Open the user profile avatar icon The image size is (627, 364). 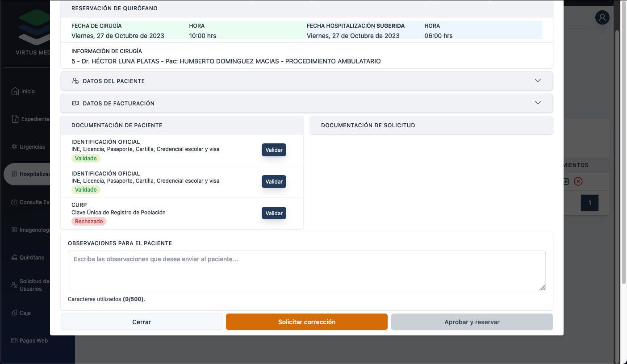[602, 17]
